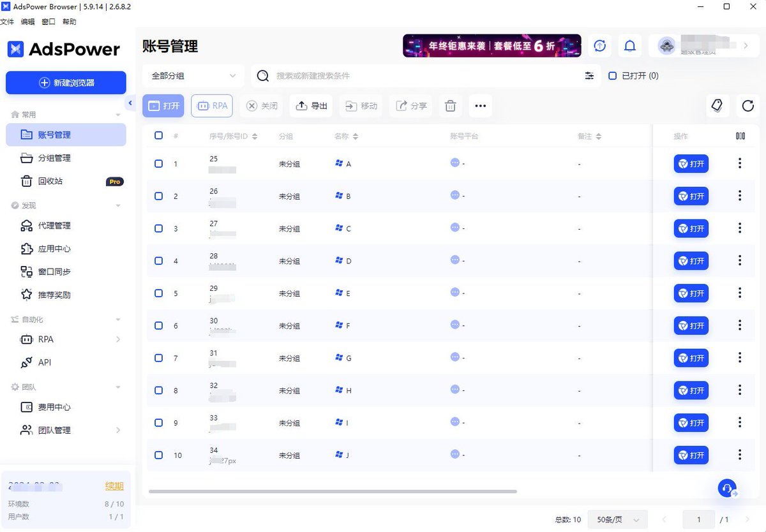Open the column display settings icon
Screen dimensions: 766x532
740,135
